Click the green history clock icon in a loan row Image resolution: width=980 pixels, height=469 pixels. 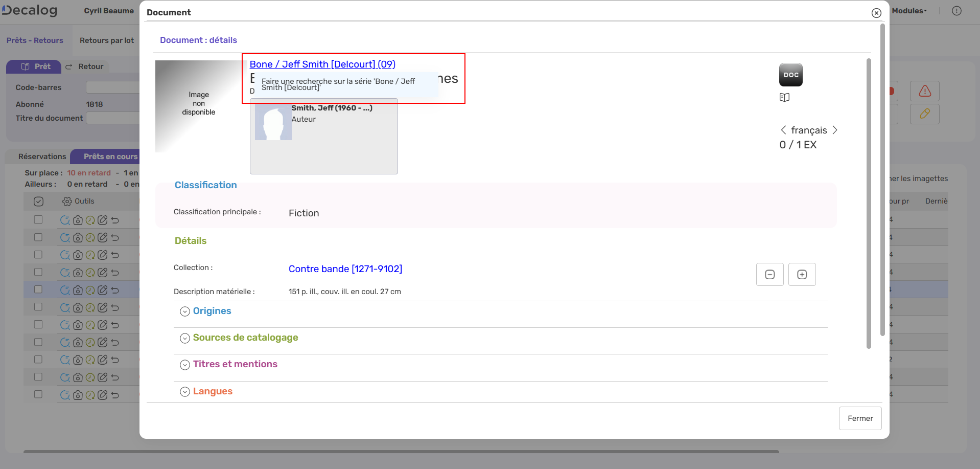tap(90, 220)
